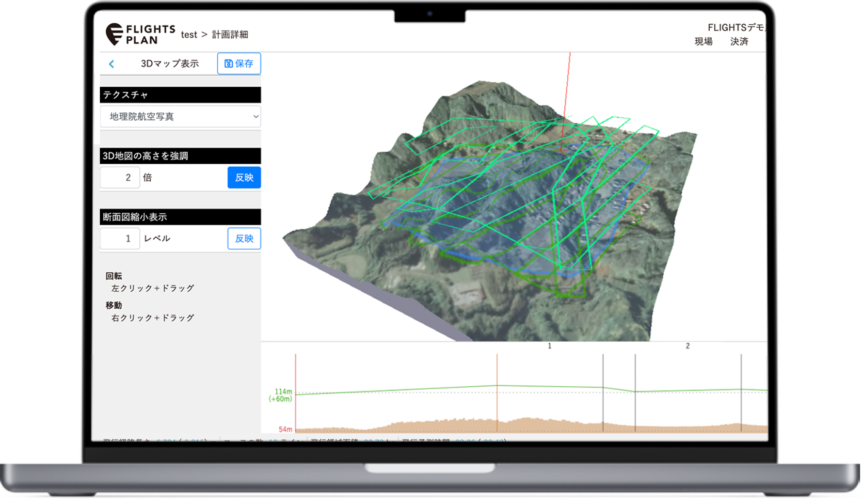Click the test breadcrumb link
Image resolution: width=863 pixels, height=504 pixels.
pyautogui.click(x=189, y=35)
